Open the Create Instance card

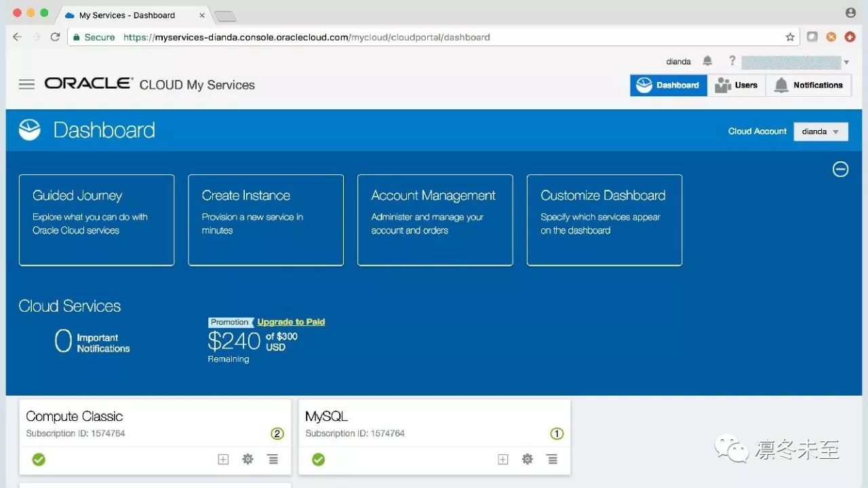pyautogui.click(x=266, y=220)
